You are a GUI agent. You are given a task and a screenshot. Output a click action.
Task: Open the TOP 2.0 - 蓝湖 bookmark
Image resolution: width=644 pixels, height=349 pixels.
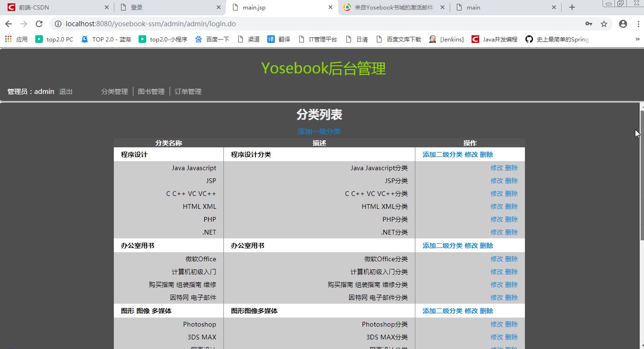[x=106, y=39]
